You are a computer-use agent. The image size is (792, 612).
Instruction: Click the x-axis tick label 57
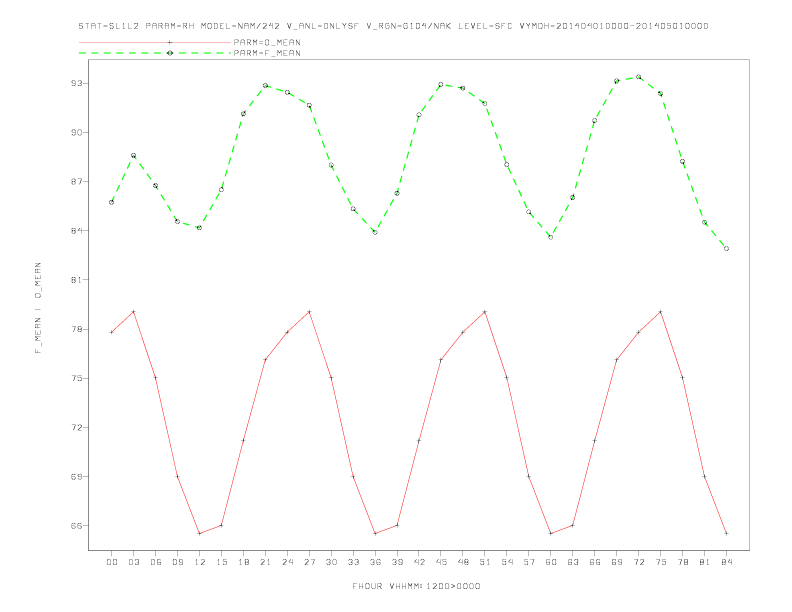click(x=529, y=562)
